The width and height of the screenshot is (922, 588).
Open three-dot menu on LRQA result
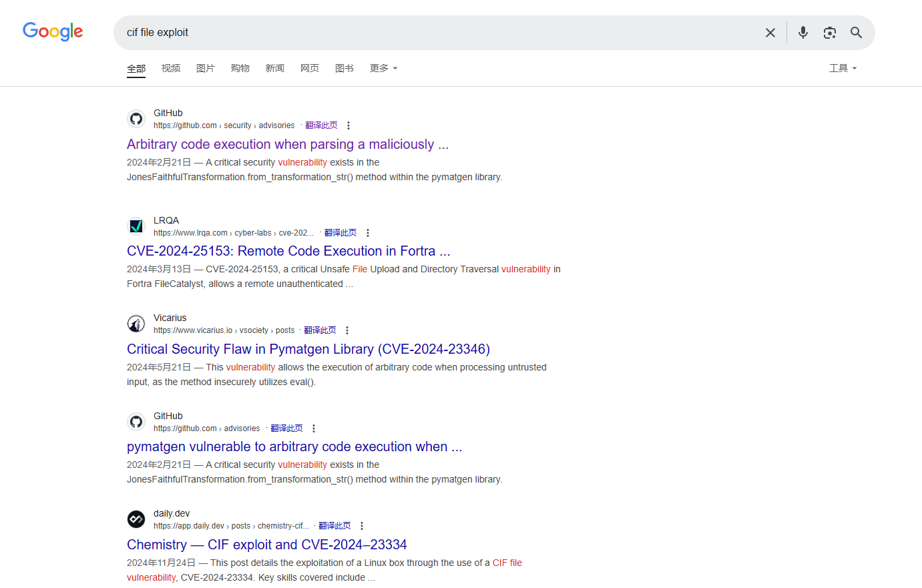368,233
